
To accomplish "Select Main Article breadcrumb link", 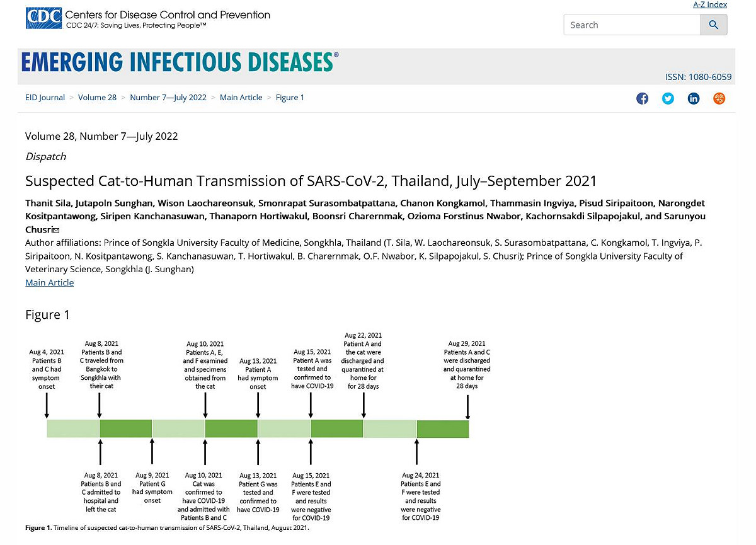I will tap(241, 98).
